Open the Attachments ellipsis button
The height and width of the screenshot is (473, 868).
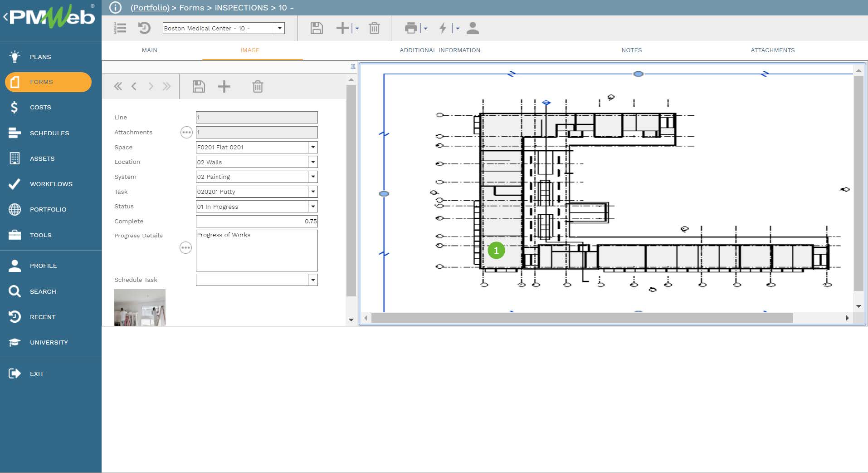[186, 132]
